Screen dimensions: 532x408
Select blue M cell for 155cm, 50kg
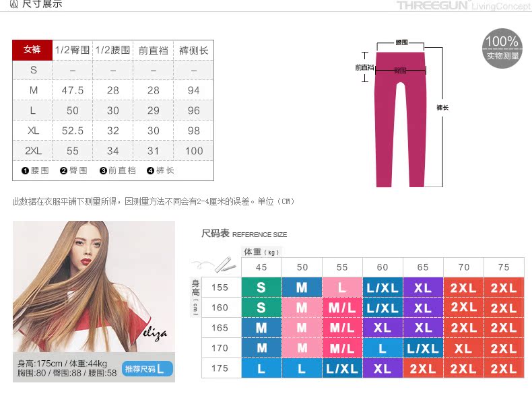pos(302,287)
